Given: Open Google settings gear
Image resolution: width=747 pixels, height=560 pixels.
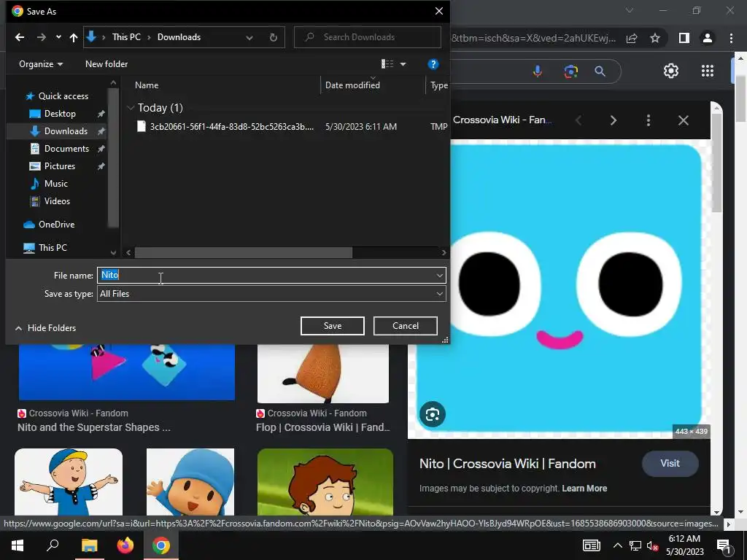Looking at the screenshot, I should [x=670, y=71].
